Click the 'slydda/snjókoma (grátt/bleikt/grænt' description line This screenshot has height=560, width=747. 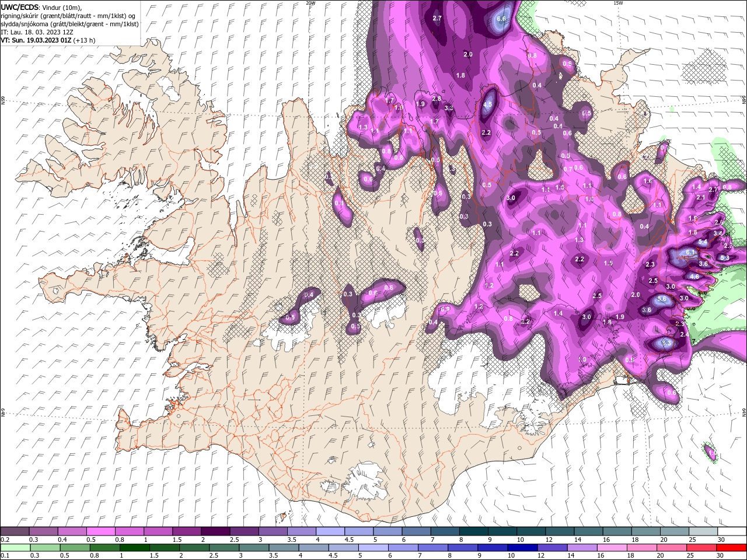click(x=68, y=24)
